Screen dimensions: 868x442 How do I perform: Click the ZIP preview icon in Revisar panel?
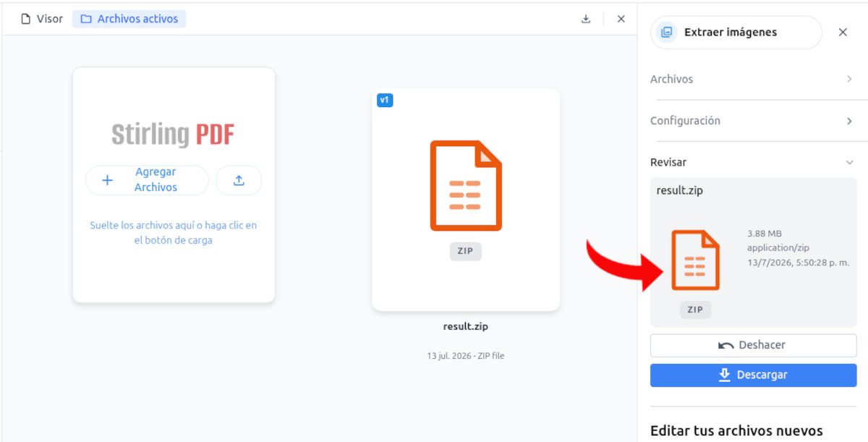tap(695, 260)
